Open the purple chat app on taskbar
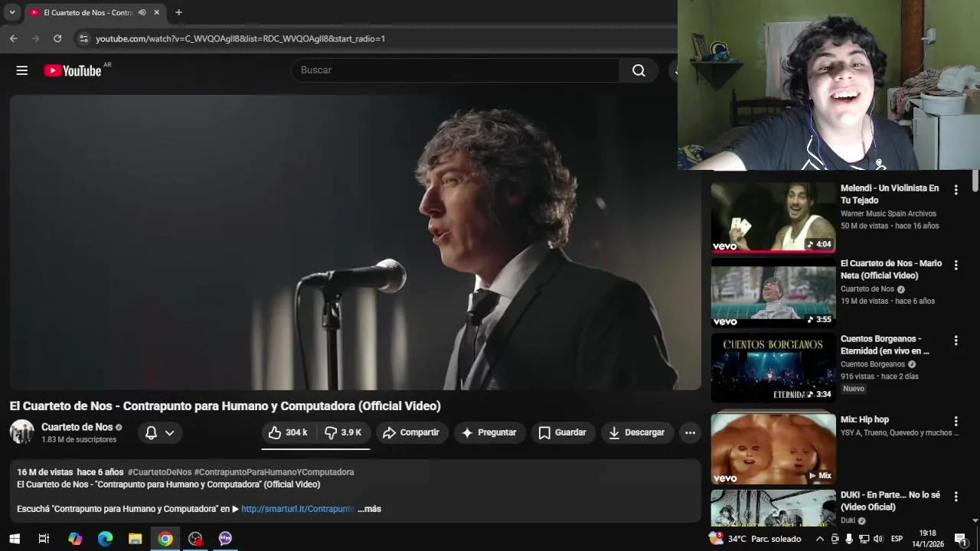This screenshot has height=551, width=980. tap(225, 539)
